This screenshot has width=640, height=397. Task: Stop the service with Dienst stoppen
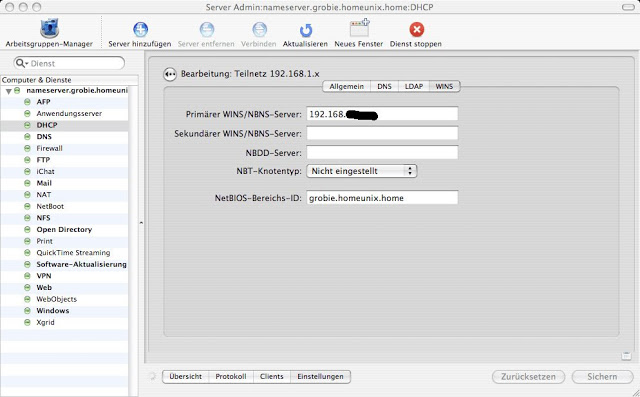(416, 29)
